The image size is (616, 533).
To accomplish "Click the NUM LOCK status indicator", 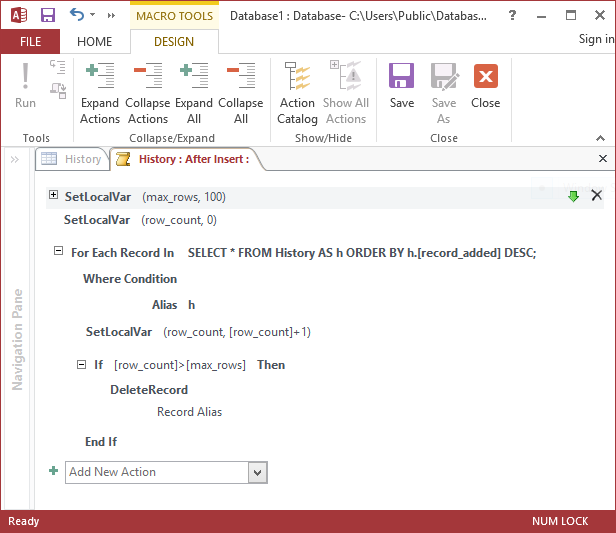I will (560, 521).
